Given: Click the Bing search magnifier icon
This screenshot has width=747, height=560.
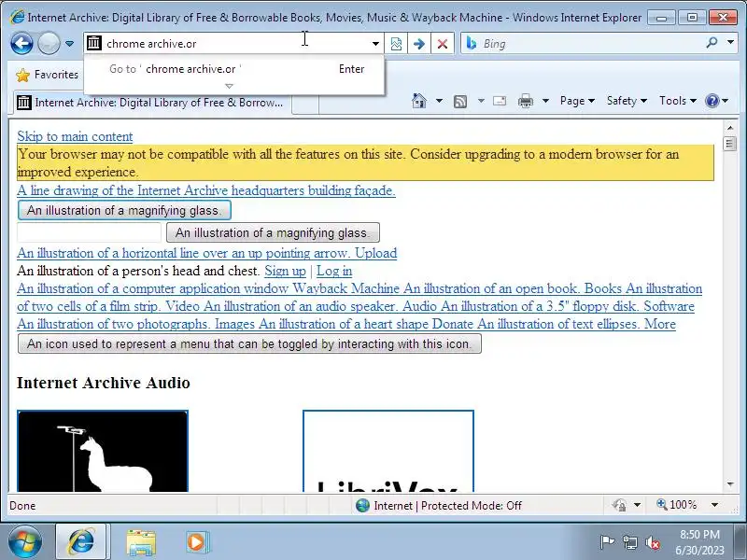Looking at the screenshot, I should tap(712, 43).
